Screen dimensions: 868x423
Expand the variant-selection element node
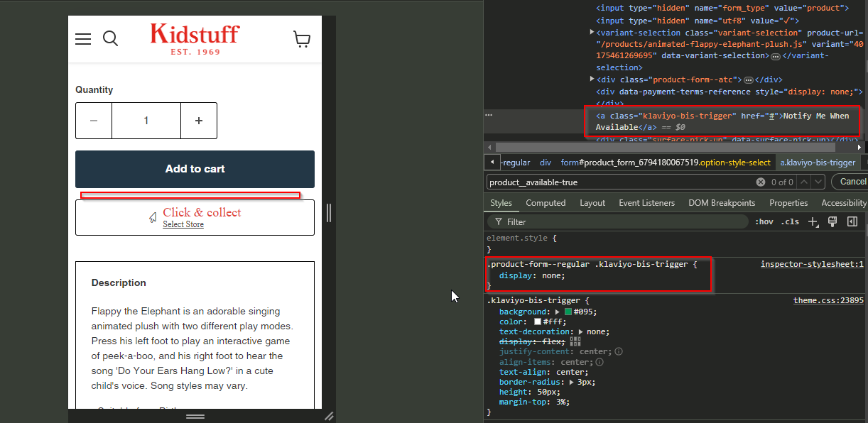pyautogui.click(x=592, y=33)
